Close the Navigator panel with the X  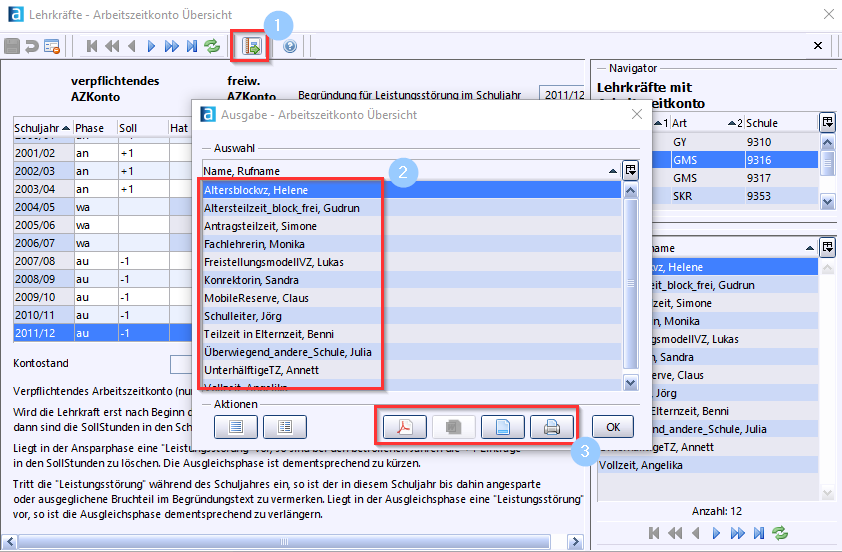coord(818,46)
